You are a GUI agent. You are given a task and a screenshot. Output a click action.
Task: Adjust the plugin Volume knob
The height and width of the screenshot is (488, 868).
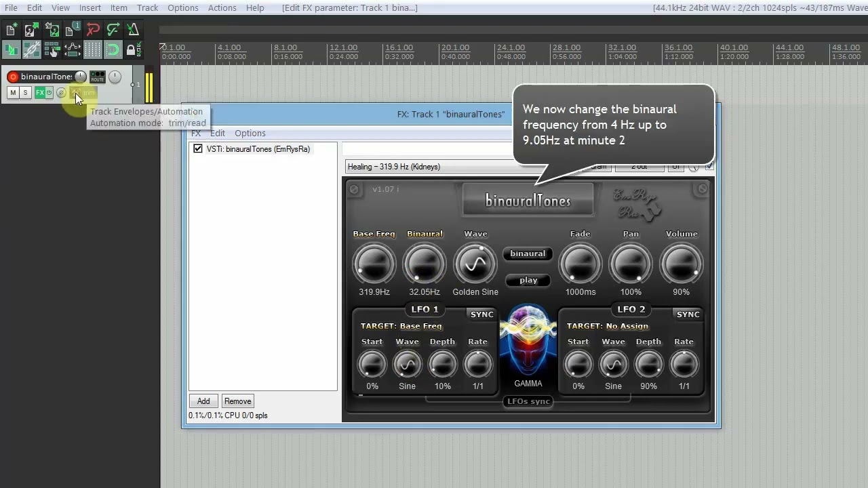(682, 263)
